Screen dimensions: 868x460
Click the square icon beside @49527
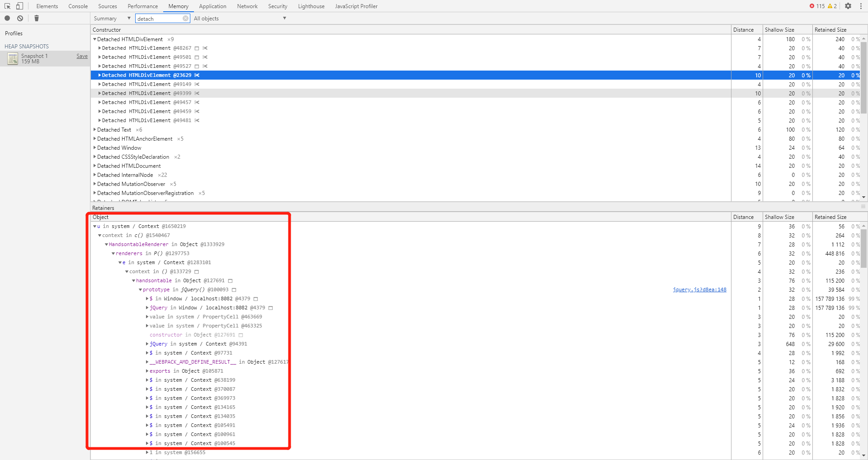click(x=197, y=66)
